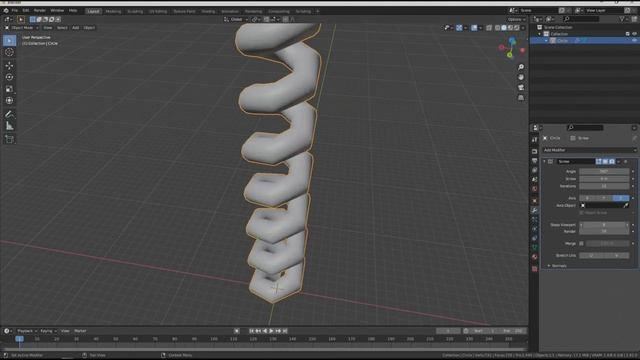Select the Annotate tool
The image size is (640, 360).
pos(9,115)
